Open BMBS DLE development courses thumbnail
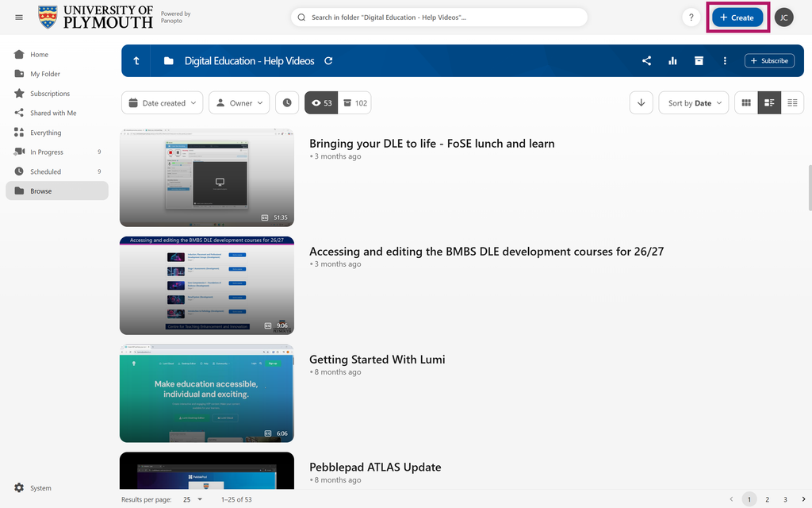812x508 pixels. [207, 286]
